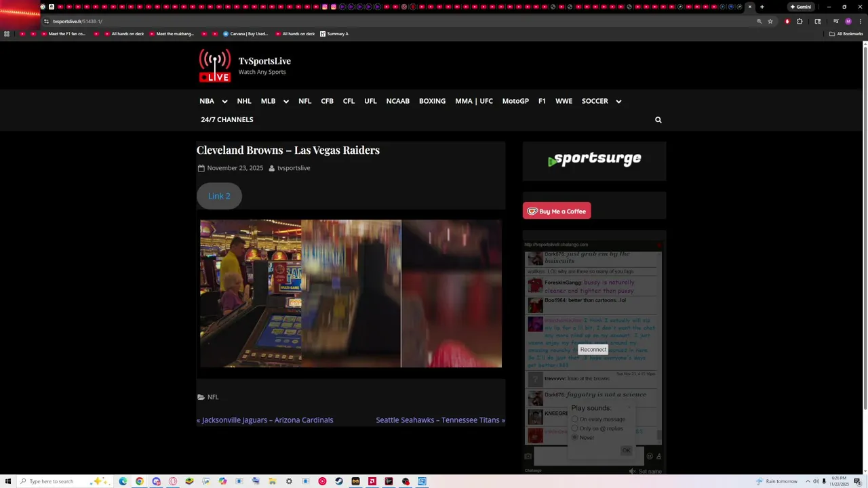868x488 pixels.
Task: Open the Gemini button in Chrome
Action: tap(801, 7)
